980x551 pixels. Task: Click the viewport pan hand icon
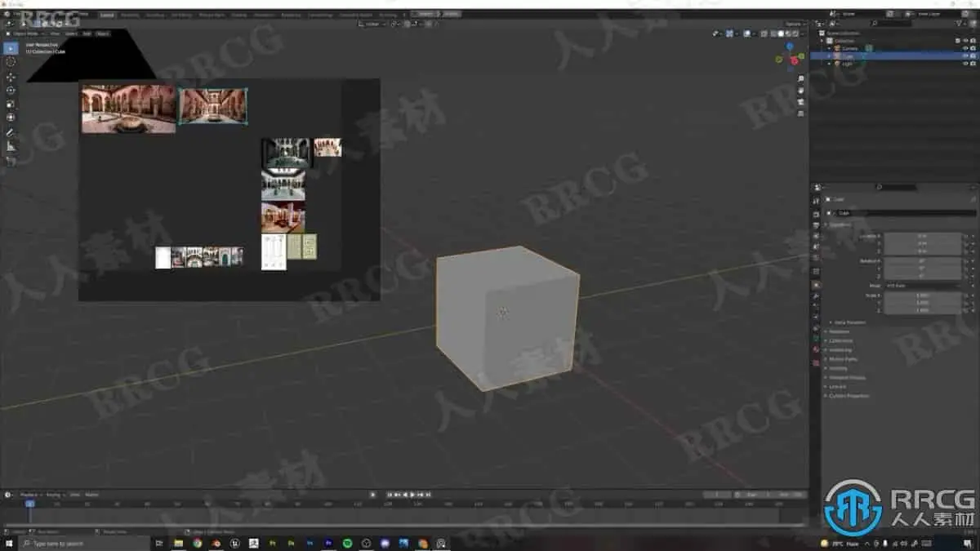[801, 90]
